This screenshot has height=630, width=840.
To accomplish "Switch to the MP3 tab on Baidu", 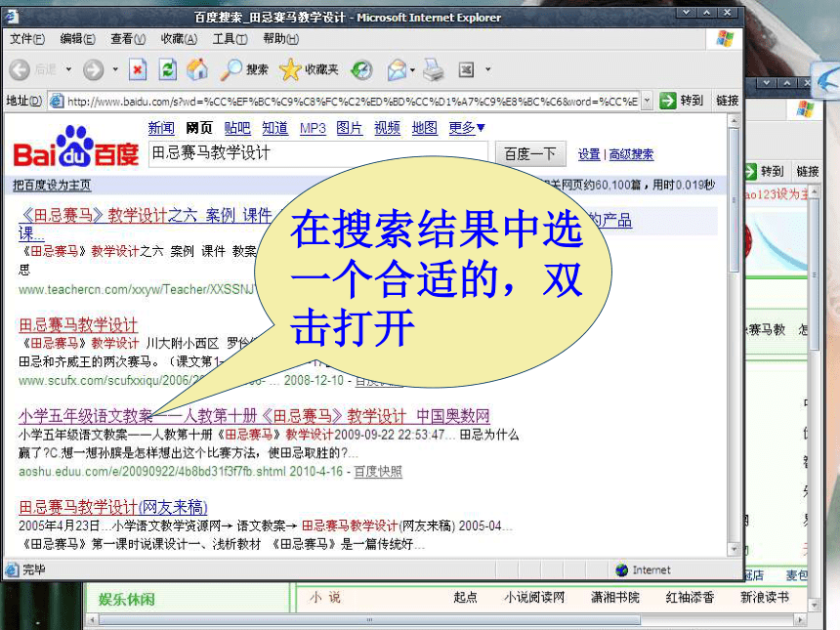I will pos(313,128).
